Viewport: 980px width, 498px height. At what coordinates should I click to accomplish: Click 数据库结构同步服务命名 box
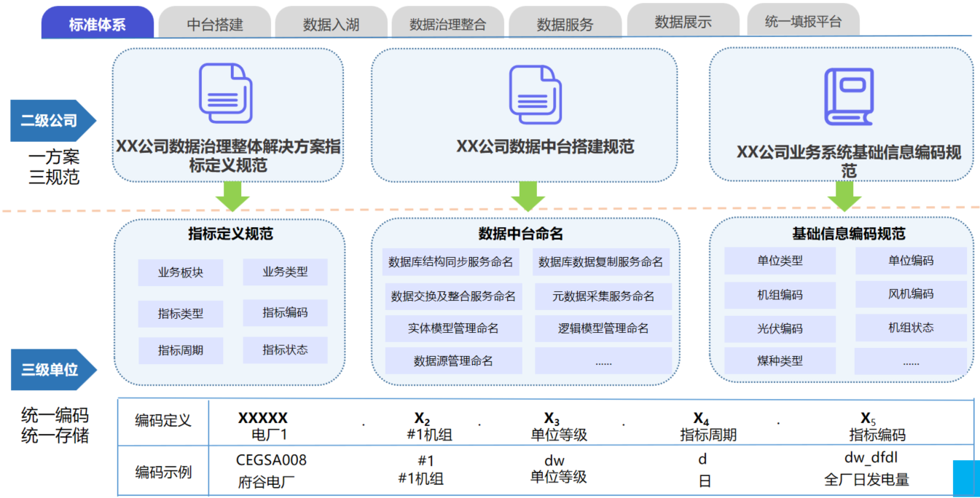click(451, 262)
